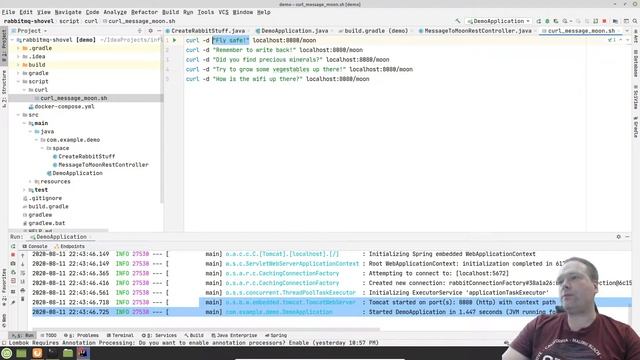Viewport: 640px width, 360px height.
Task: Click the gutter run arrow on line 1
Action: pyautogui.click(x=175, y=40)
